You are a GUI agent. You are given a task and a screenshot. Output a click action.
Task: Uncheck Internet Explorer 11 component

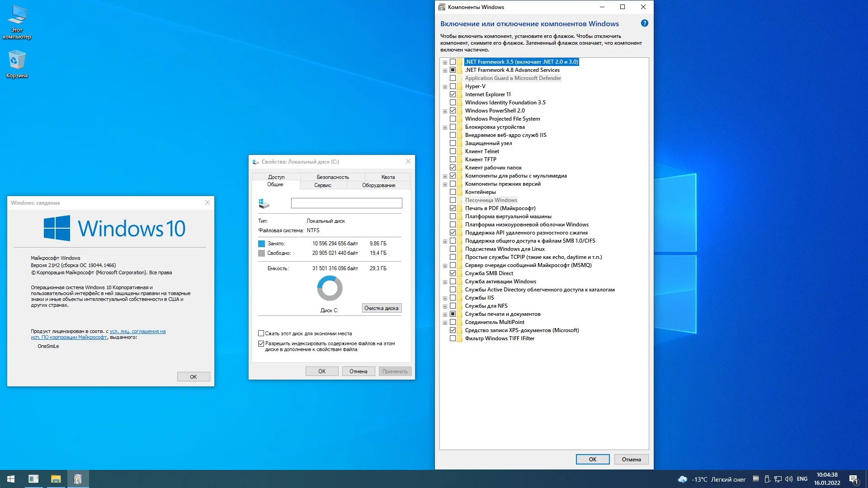(453, 94)
